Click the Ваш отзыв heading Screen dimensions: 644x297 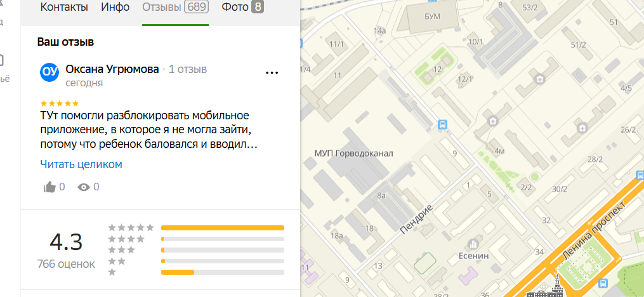(66, 42)
